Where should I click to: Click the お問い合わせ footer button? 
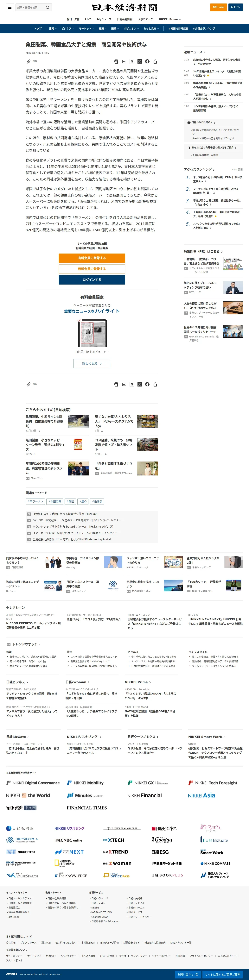point(188,974)
